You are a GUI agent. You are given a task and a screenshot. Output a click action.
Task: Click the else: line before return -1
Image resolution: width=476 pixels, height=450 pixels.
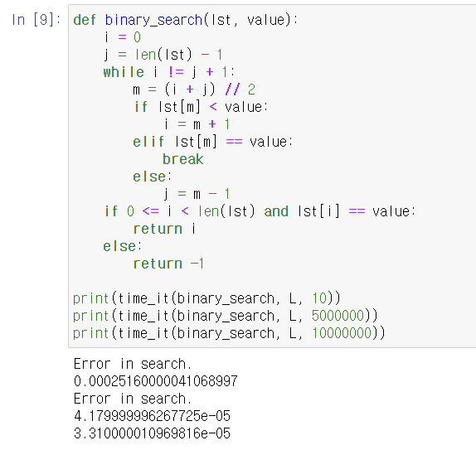[123, 246]
